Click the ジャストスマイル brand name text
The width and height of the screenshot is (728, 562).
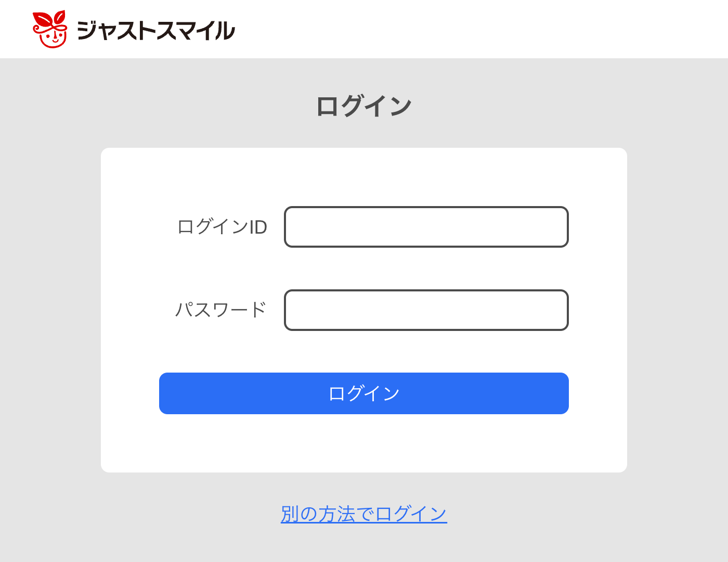156,31
